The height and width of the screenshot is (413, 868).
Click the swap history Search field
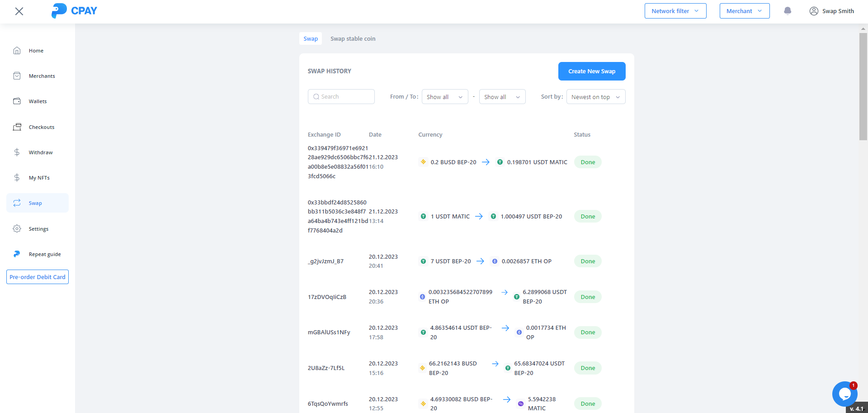tap(341, 97)
